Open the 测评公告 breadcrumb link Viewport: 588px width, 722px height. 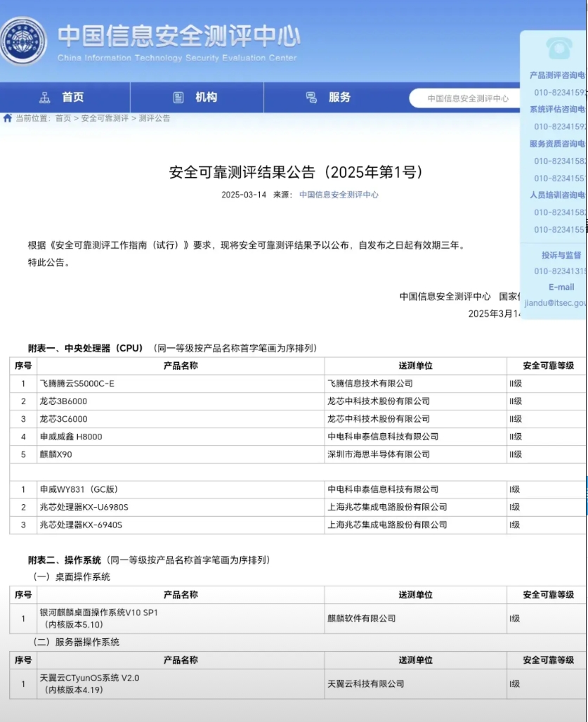click(154, 118)
